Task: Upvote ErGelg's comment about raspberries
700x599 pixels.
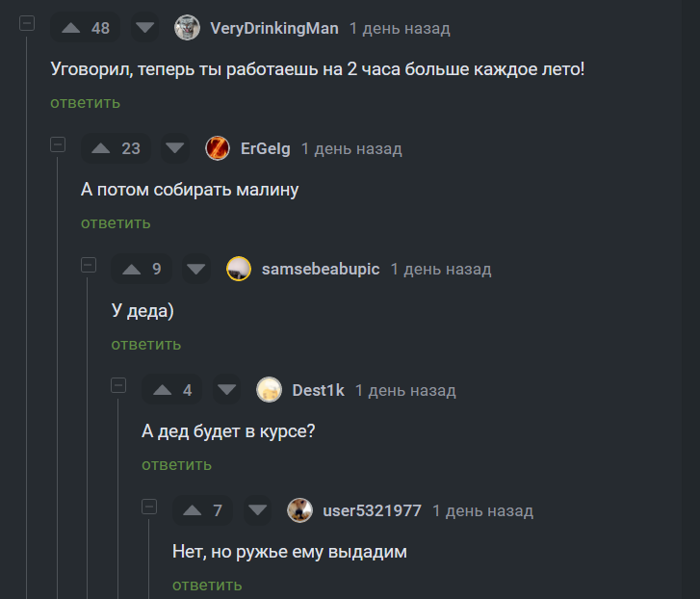Action: [x=101, y=148]
